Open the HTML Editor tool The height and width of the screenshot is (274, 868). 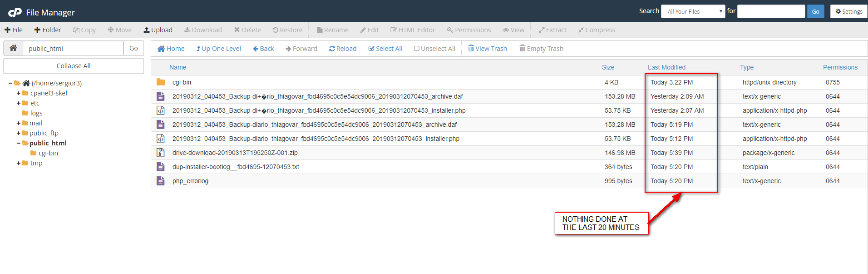tap(413, 30)
